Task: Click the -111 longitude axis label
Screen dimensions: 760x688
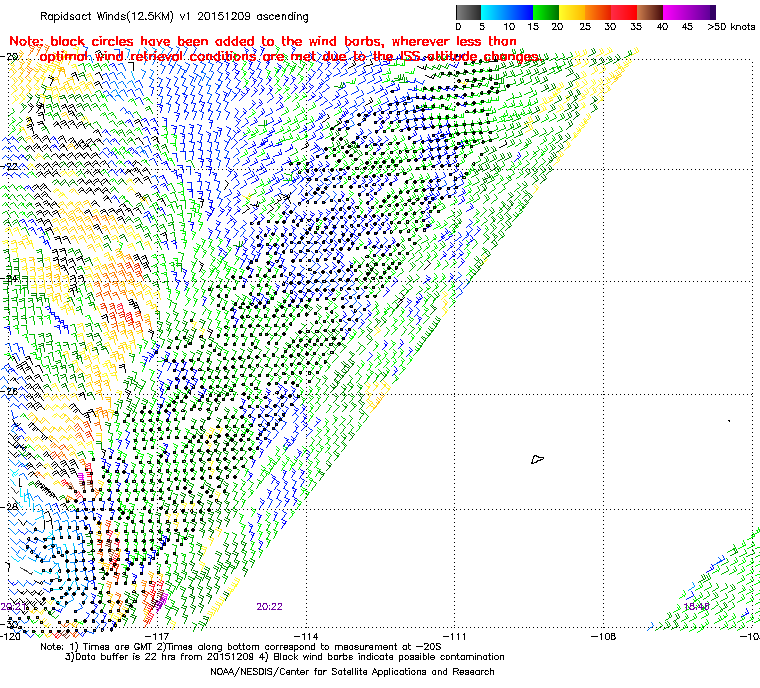Action: [455, 636]
